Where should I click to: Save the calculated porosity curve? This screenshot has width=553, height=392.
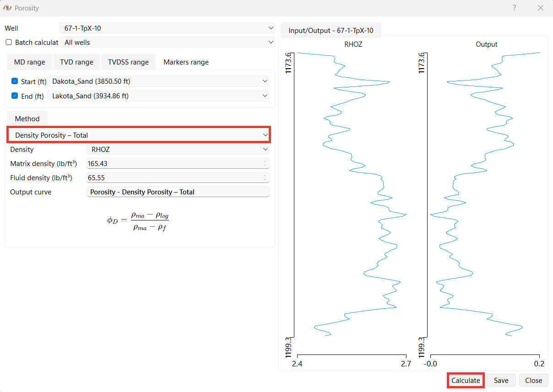click(x=501, y=380)
